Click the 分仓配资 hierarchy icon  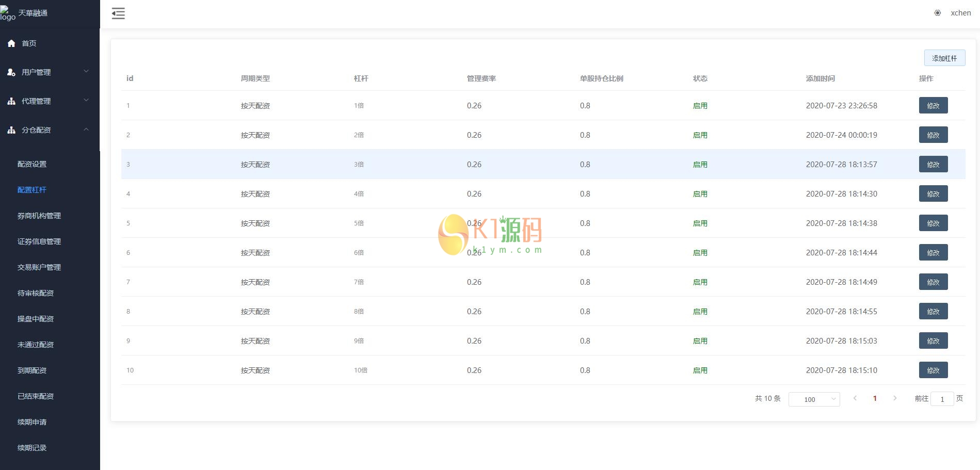pos(11,131)
